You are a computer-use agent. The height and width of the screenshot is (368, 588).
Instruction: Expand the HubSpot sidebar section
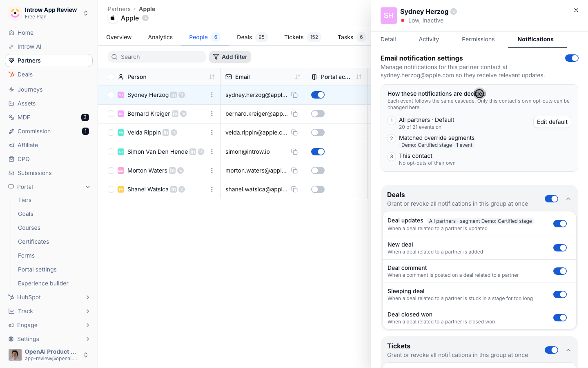(88, 297)
